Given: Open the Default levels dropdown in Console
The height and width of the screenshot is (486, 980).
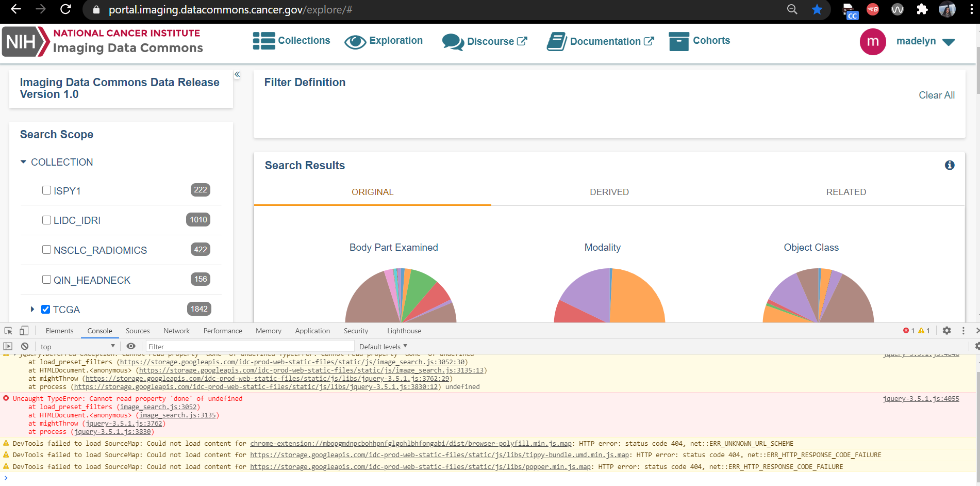Looking at the screenshot, I should click(x=382, y=346).
